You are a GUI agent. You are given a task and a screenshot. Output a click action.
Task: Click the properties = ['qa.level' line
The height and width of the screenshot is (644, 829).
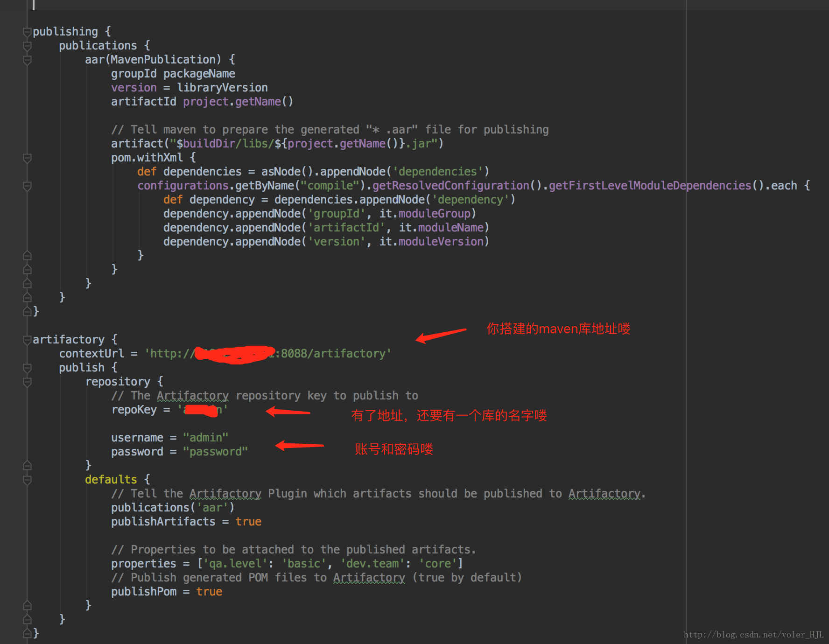287,564
